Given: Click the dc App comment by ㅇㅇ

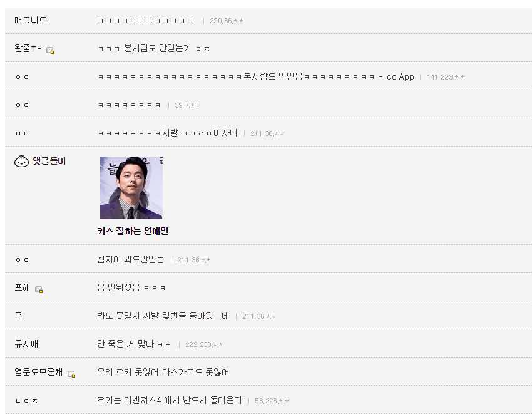Looking at the screenshot, I should click(x=256, y=77).
